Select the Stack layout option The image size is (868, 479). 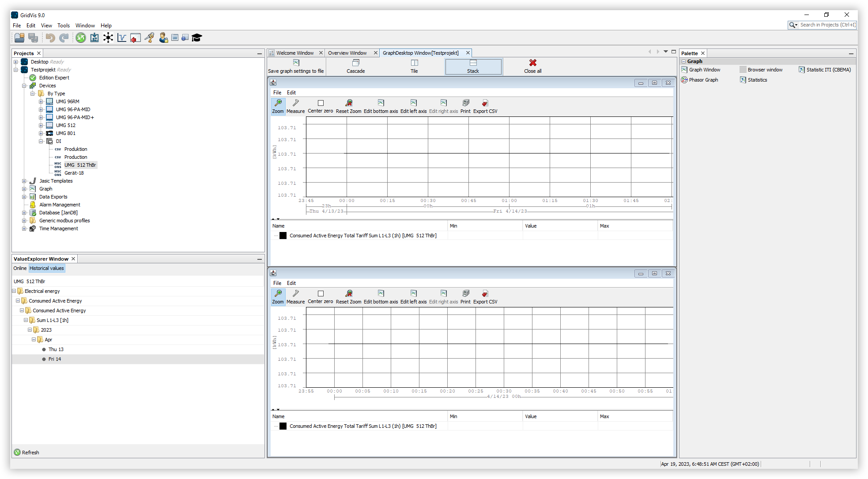coord(473,66)
